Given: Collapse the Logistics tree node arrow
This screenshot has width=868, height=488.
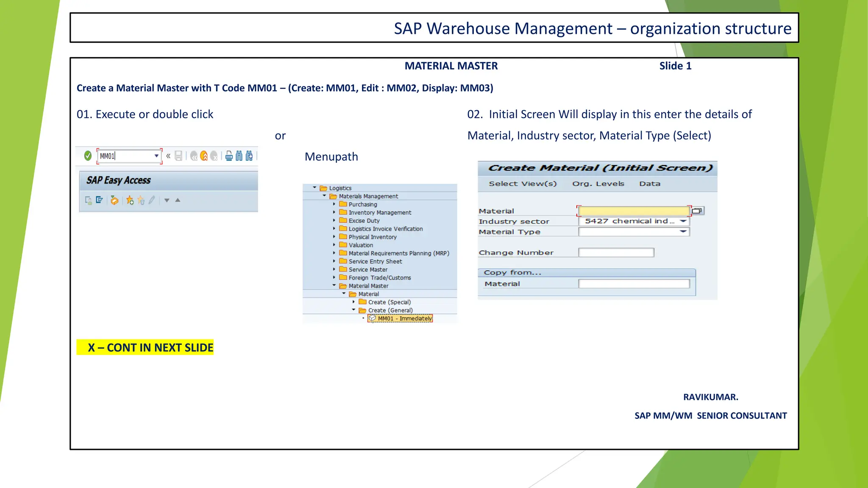Looking at the screenshot, I should point(314,188).
